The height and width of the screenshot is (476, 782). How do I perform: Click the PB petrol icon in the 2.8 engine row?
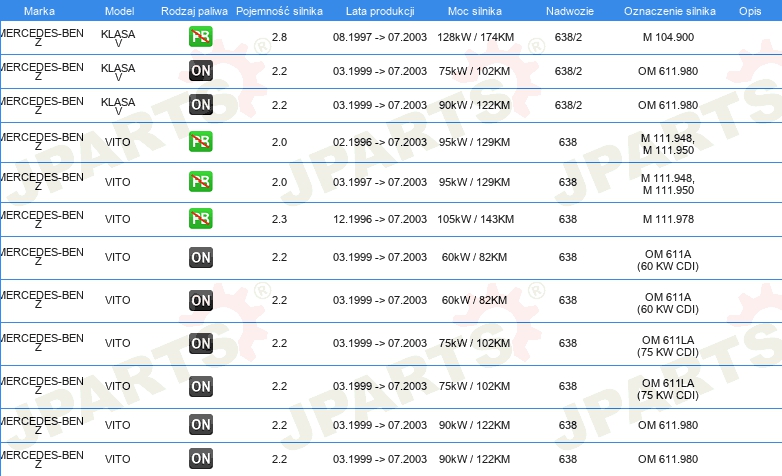pyautogui.click(x=200, y=36)
